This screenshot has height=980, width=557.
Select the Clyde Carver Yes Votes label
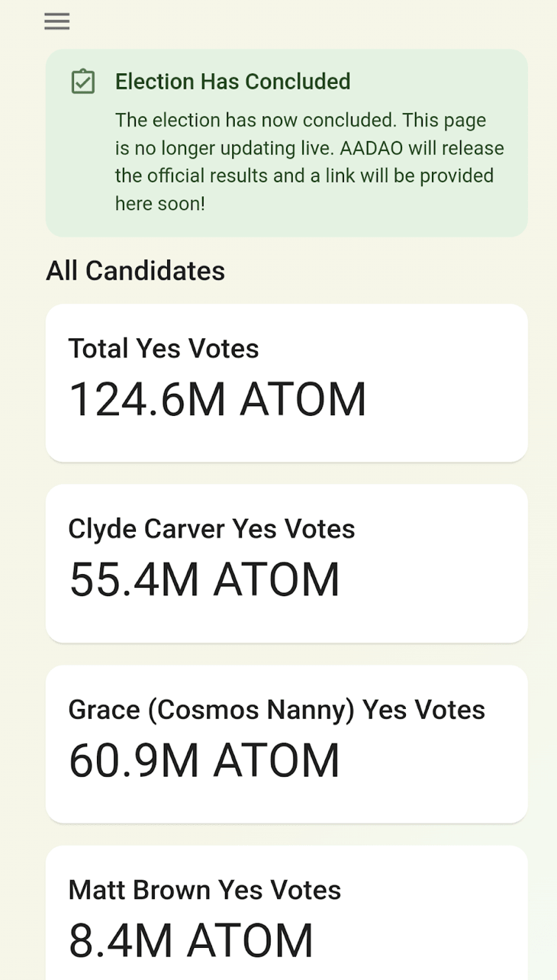(211, 529)
